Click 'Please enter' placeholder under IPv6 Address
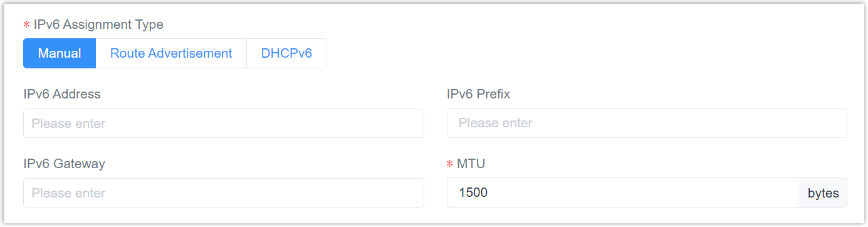The width and height of the screenshot is (868, 227). coord(68,124)
